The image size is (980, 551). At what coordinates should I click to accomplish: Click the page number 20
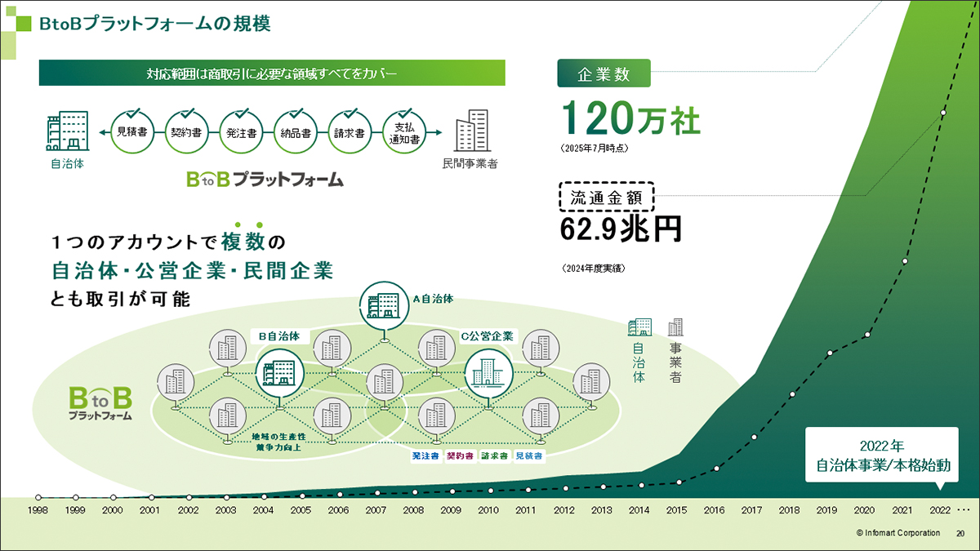tap(960, 532)
